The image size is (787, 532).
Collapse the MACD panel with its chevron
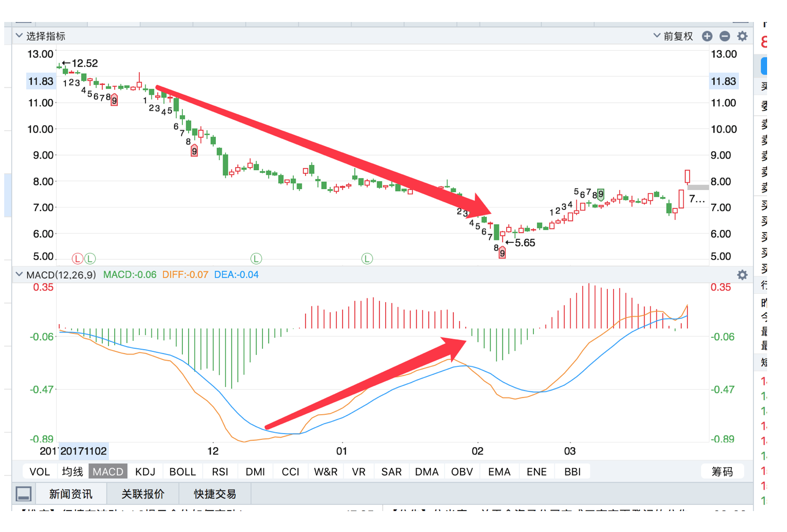point(19,274)
